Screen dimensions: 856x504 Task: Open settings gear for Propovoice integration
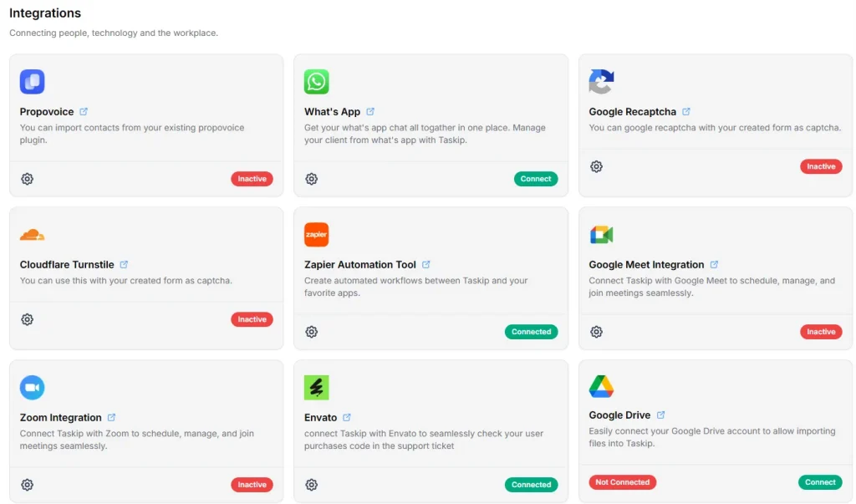coord(28,179)
